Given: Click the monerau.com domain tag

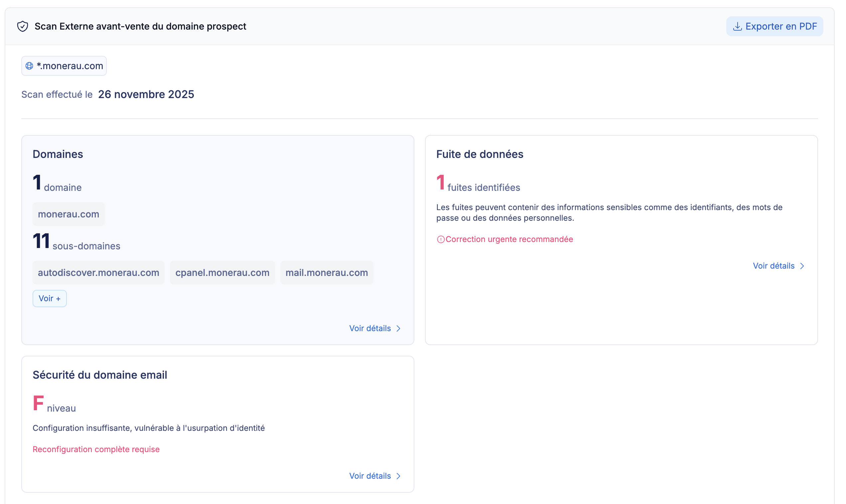Looking at the screenshot, I should tap(69, 214).
